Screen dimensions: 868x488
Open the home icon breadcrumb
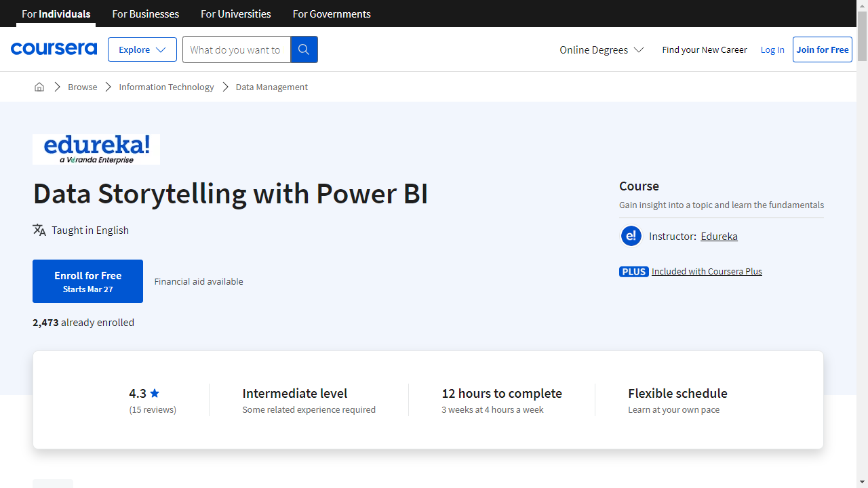tap(39, 87)
